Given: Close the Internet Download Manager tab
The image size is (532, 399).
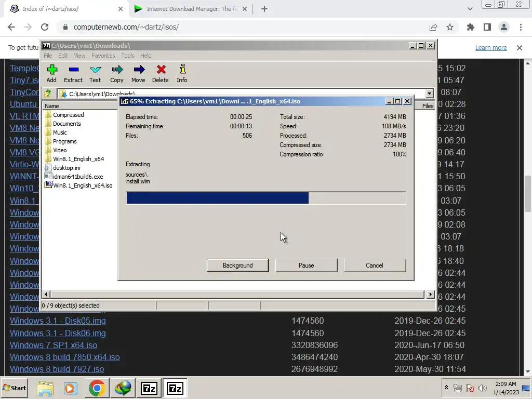Looking at the screenshot, I should pyautogui.click(x=245, y=9).
